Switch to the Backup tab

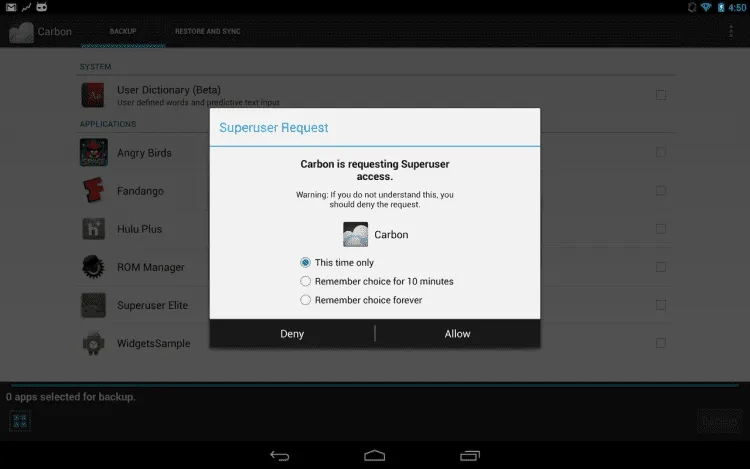[x=123, y=32]
